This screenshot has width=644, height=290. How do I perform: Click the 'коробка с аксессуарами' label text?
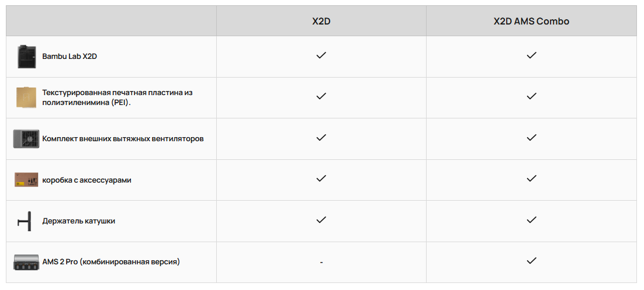(86, 180)
